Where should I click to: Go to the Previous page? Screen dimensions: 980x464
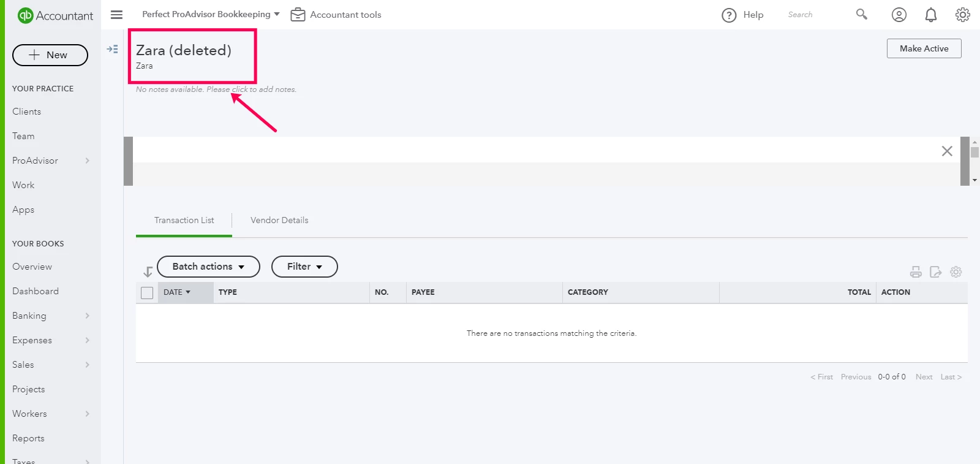coord(856,377)
